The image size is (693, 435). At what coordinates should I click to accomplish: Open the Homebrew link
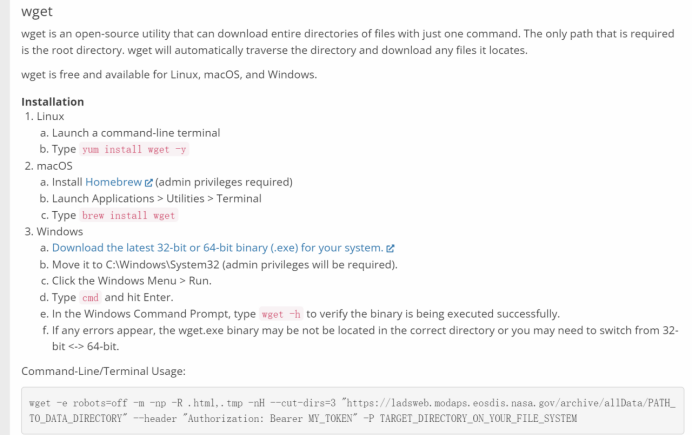pyautogui.click(x=113, y=182)
